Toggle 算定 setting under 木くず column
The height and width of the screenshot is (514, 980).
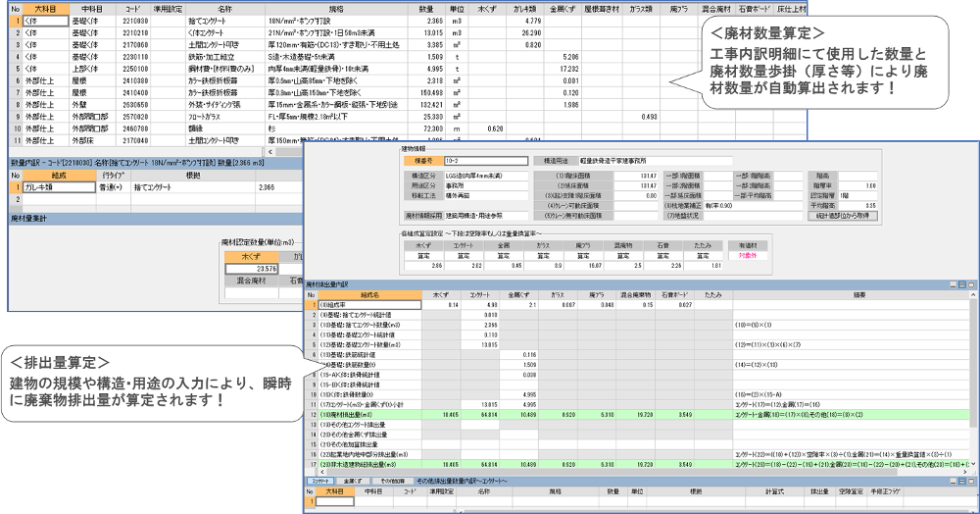[422, 251]
